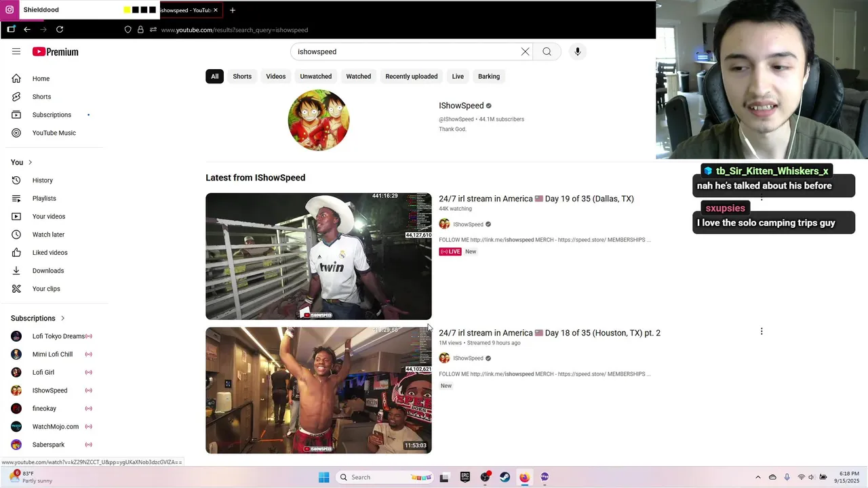The image size is (868, 488).
Task: Click the magnifier search button
Action: point(547,52)
